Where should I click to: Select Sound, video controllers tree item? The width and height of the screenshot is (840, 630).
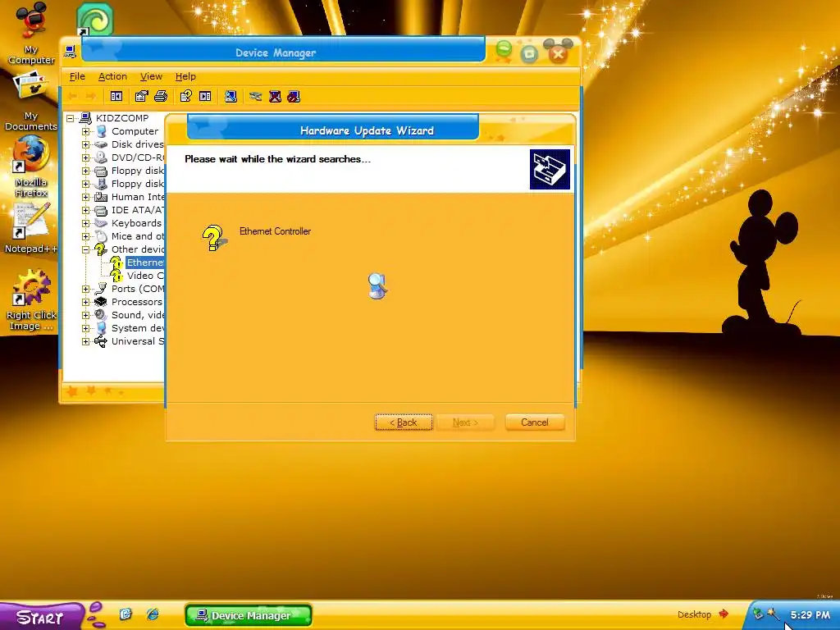point(138,315)
